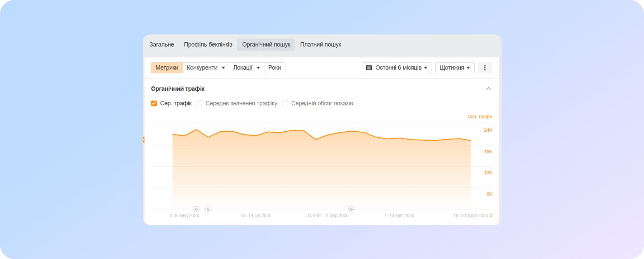
Task: Open the three-dot more options menu
Action: [x=485, y=68]
